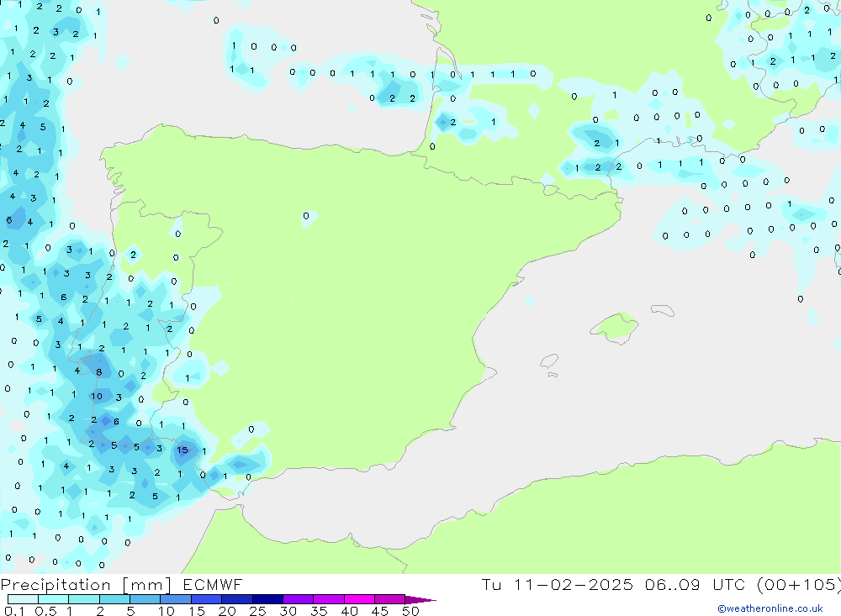This screenshot has width=841, height=616.
Task: Click the Menorca island outline
Action: (663, 310)
